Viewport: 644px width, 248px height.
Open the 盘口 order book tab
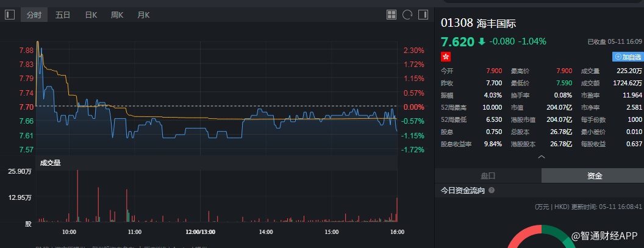(488, 175)
